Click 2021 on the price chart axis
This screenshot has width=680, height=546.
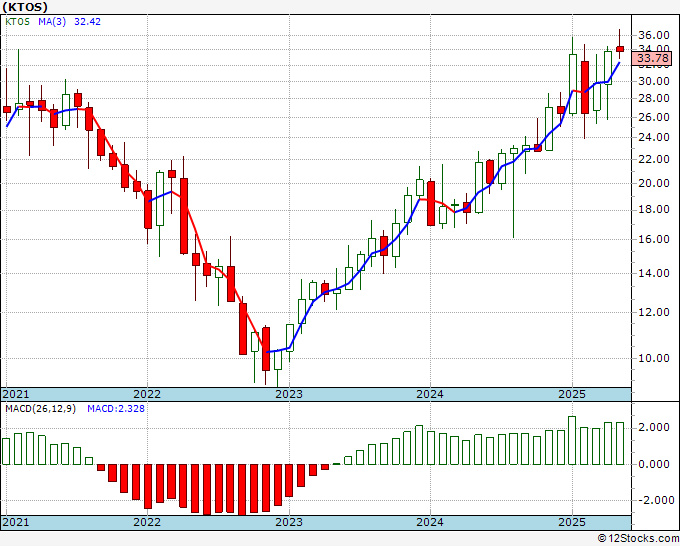coord(16,394)
